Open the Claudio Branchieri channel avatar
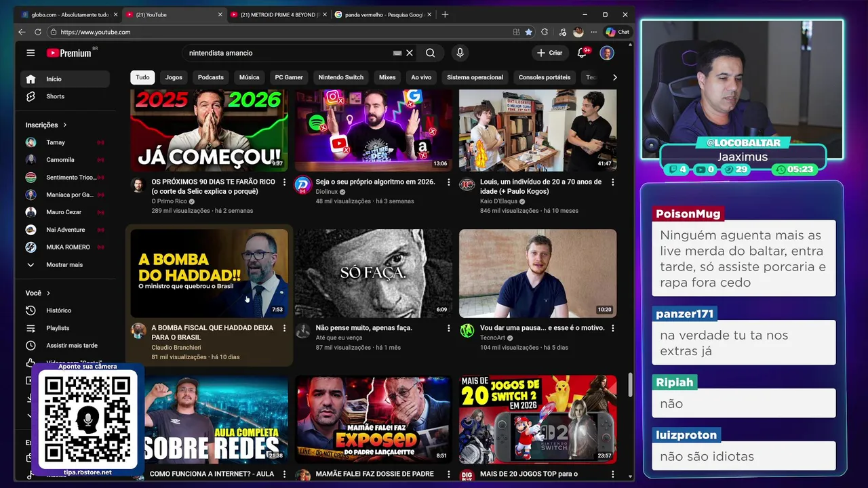 tap(138, 331)
